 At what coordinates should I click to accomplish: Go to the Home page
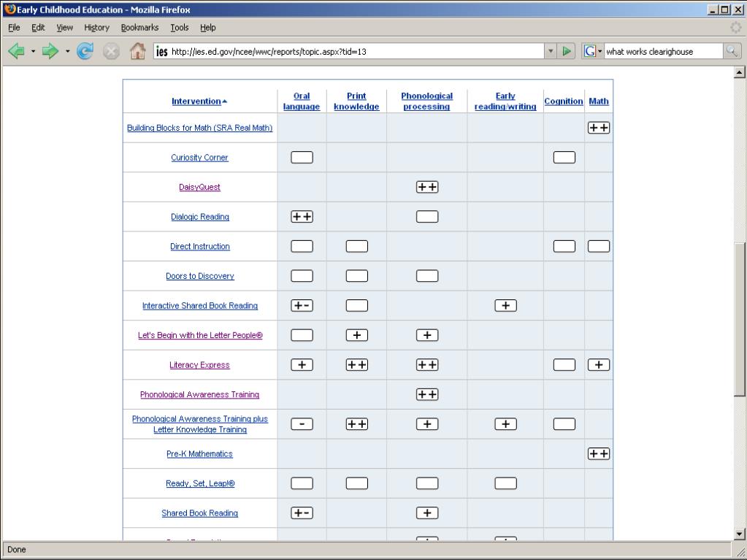click(138, 51)
